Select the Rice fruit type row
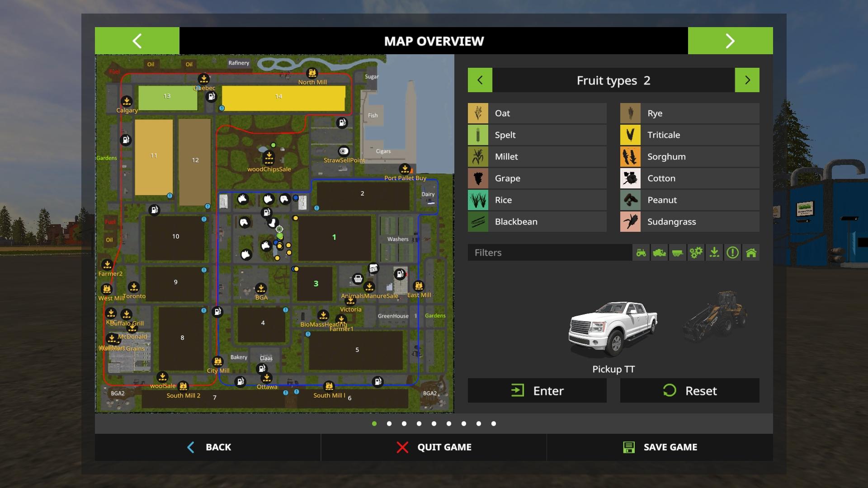The image size is (868, 488). coord(537,200)
